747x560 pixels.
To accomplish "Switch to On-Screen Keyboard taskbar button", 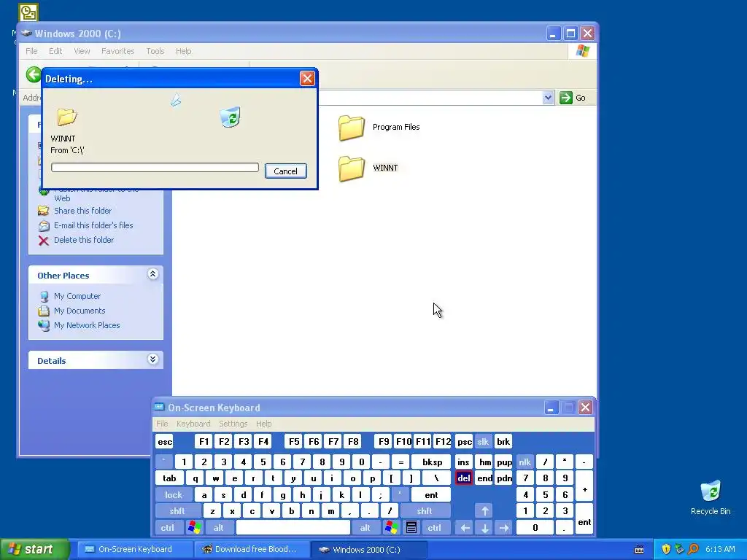I will (134, 550).
